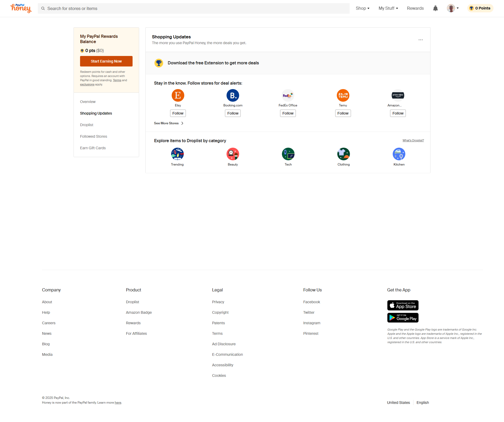This screenshot has width=504, height=422.
Task: Open the Kitchen category icon
Action: [x=399, y=154]
